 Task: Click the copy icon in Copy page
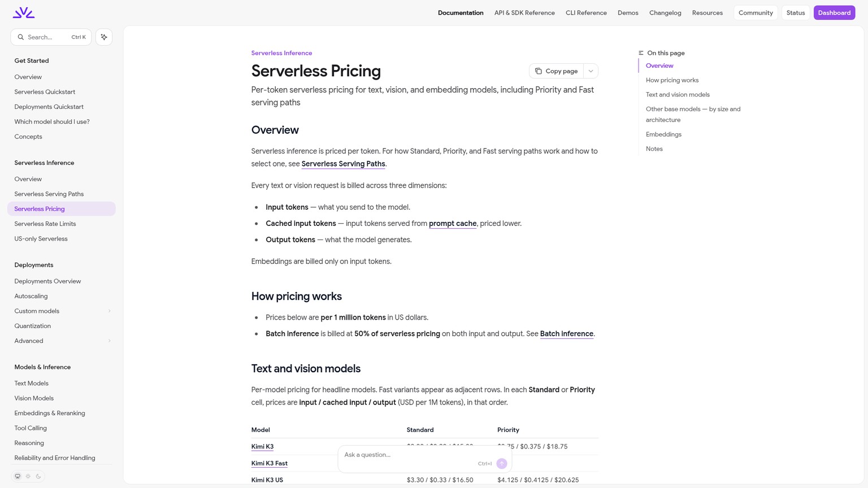[539, 71]
